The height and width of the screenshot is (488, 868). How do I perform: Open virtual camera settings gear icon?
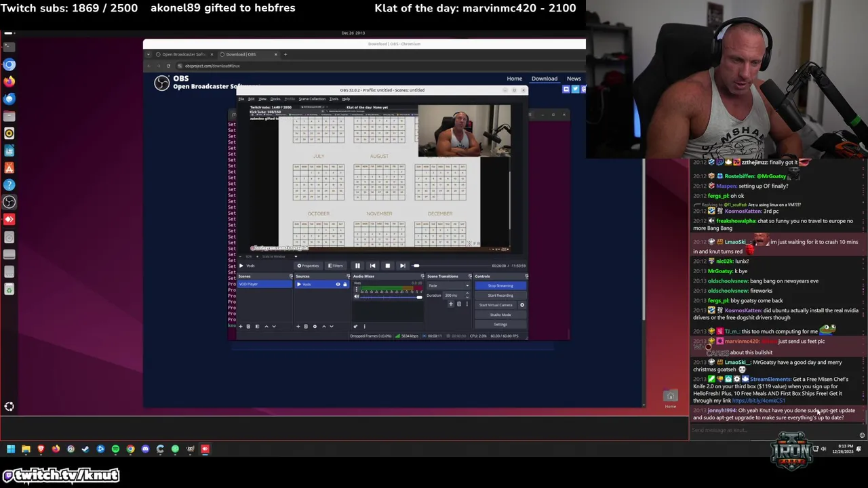(x=522, y=305)
